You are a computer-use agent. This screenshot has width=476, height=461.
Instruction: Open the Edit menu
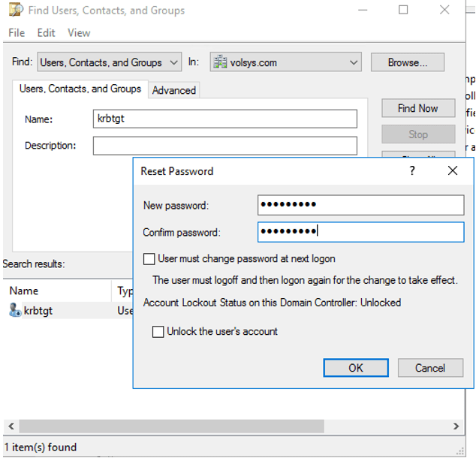(47, 33)
